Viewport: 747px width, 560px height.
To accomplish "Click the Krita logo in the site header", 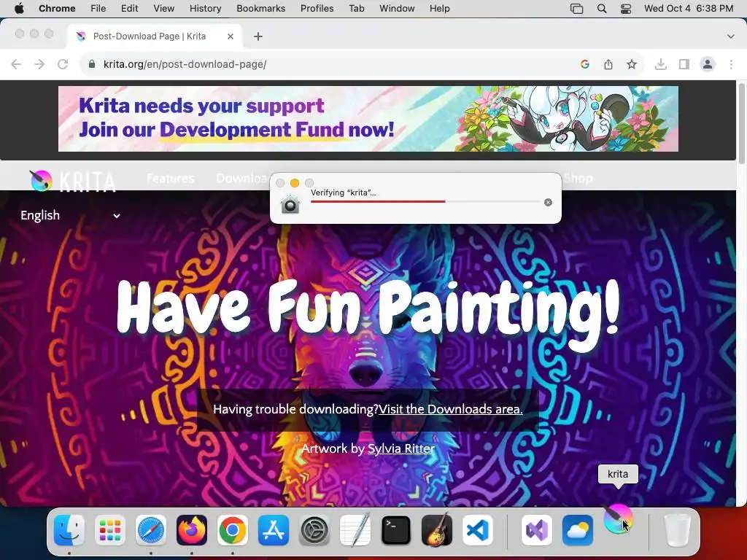I will point(72,181).
